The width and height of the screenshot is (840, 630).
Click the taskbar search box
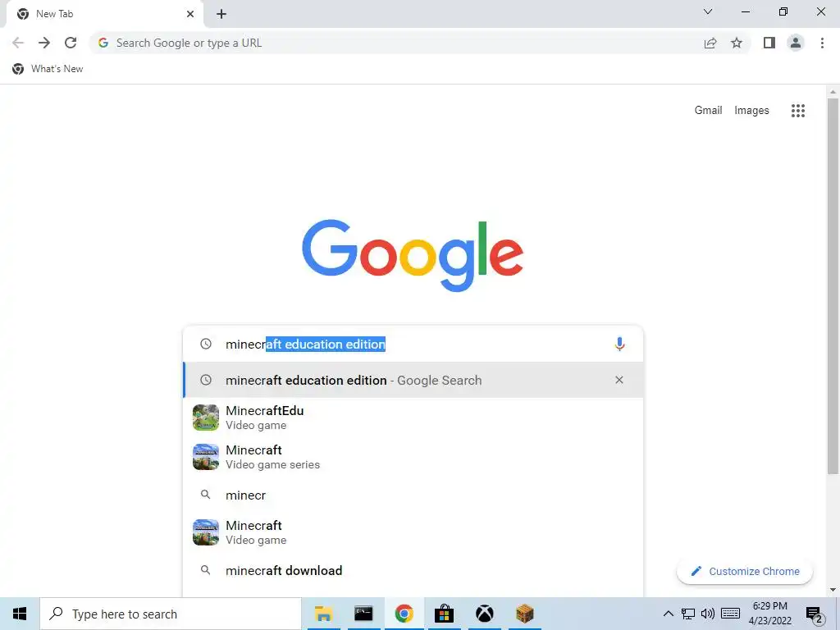[x=171, y=614]
